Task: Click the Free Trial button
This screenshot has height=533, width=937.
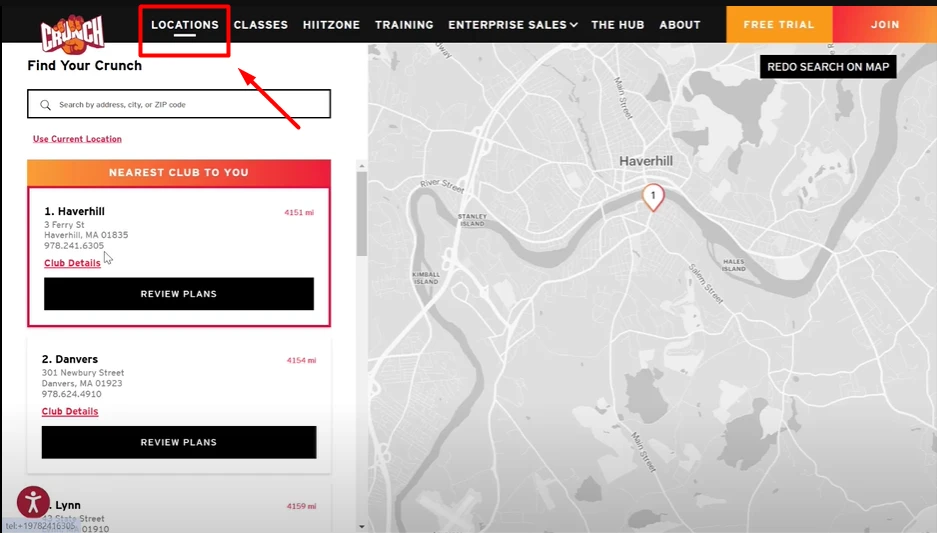Action: pyautogui.click(x=779, y=24)
